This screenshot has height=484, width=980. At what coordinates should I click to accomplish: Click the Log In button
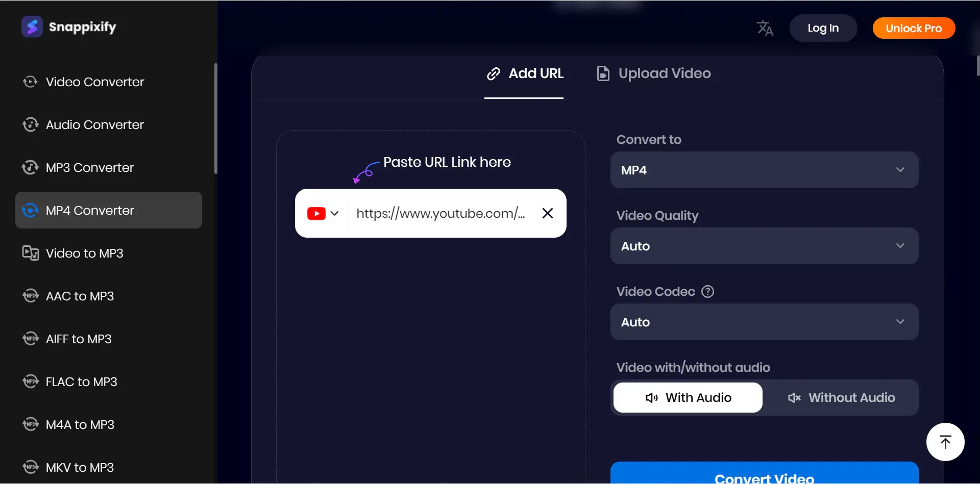coord(823,28)
